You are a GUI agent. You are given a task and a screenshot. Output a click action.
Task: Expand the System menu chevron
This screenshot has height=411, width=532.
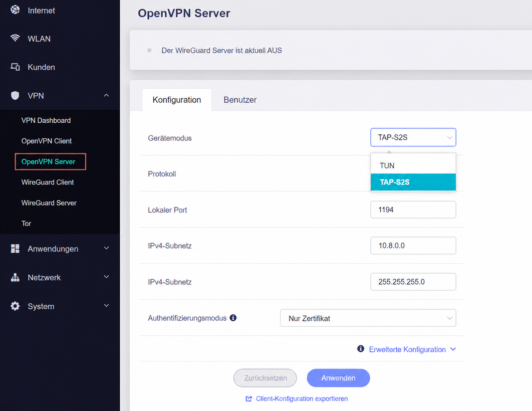pyautogui.click(x=106, y=305)
